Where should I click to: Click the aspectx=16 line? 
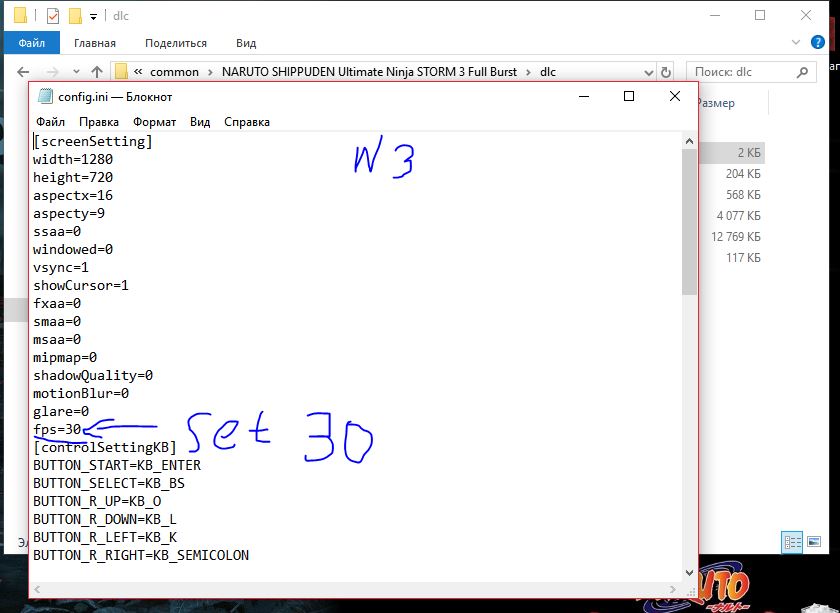coord(73,196)
